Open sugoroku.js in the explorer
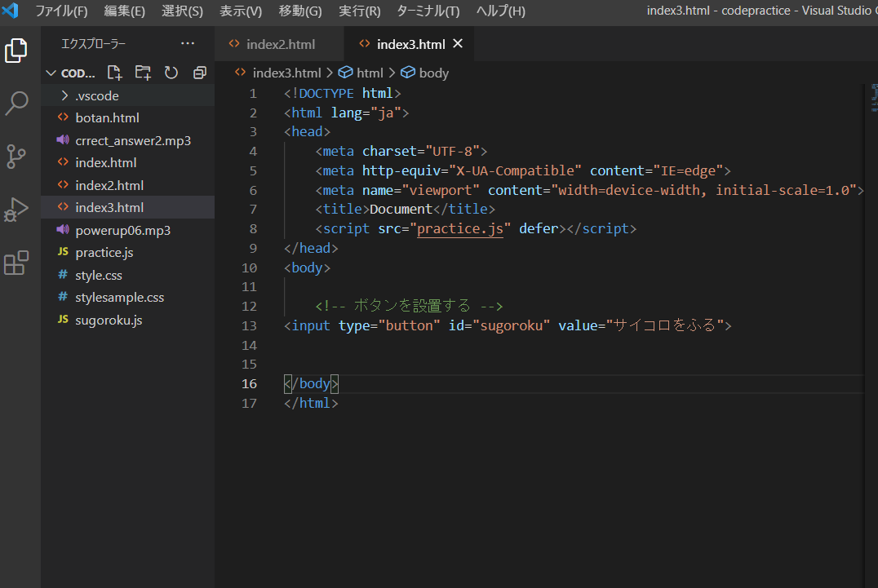The height and width of the screenshot is (588, 878). pos(109,320)
